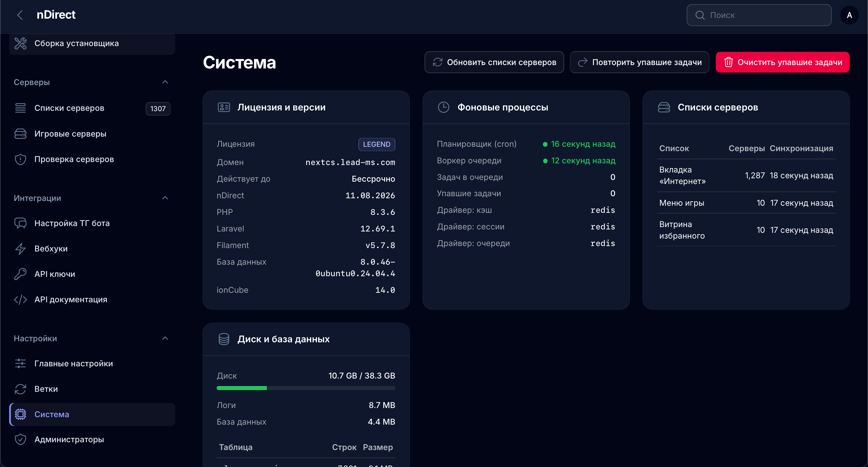Click the back arrow next to nDirect
Screen dimensions: 868x467
coord(20,15)
